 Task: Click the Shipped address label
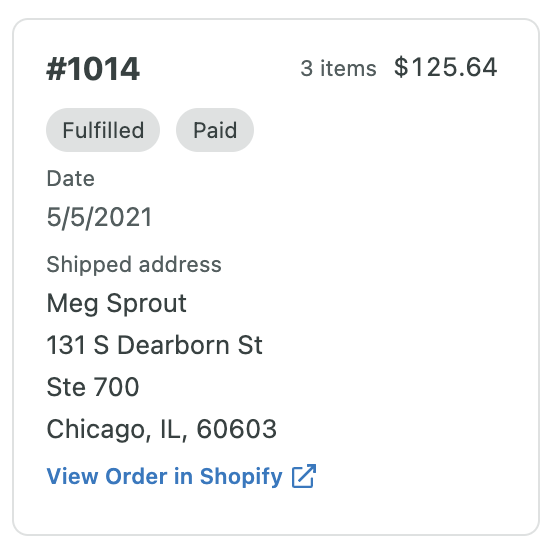tap(134, 265)
